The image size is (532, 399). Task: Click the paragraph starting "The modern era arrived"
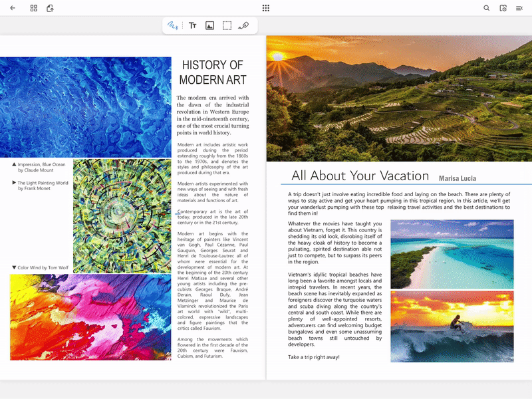click(213, 115)
